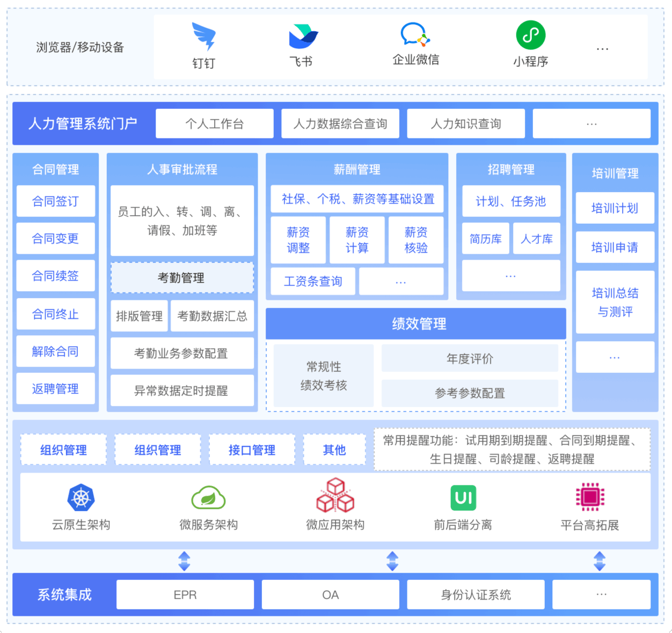Click the first 组织管理 dashed box

63,450
